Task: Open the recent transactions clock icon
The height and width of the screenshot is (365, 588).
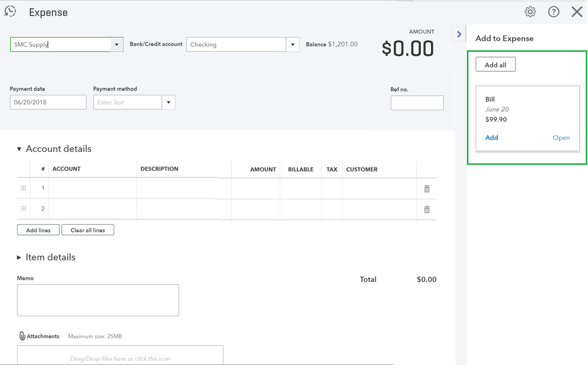Action: pos(10,11)
